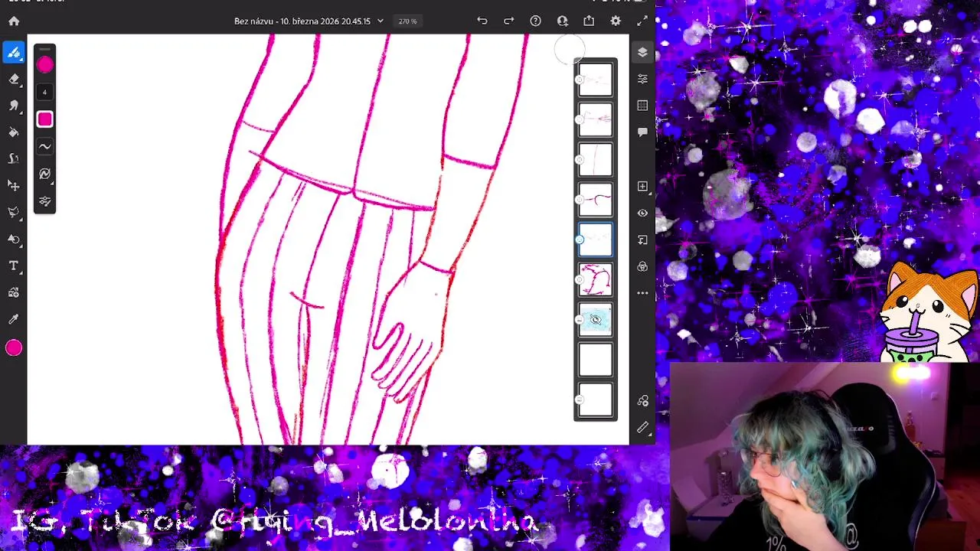Open the main color chip
980x551 pixels.
[x=14, y=348]
